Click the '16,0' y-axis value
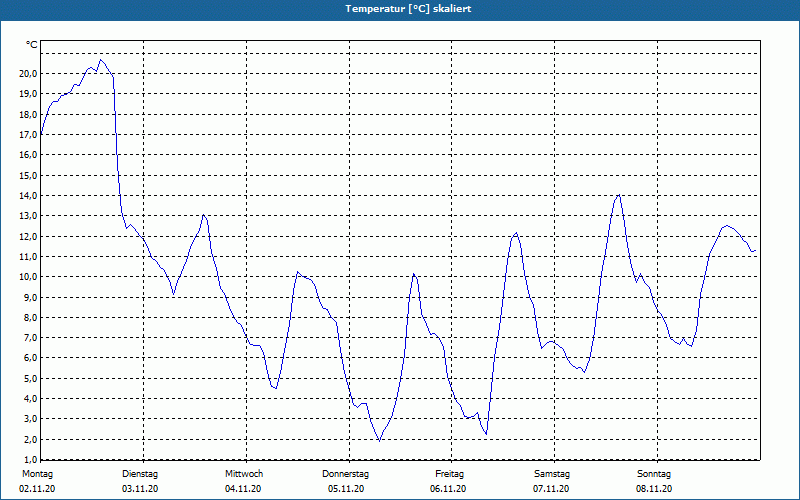The width and height of the screenshot is (800, 500). pos(28,155)
